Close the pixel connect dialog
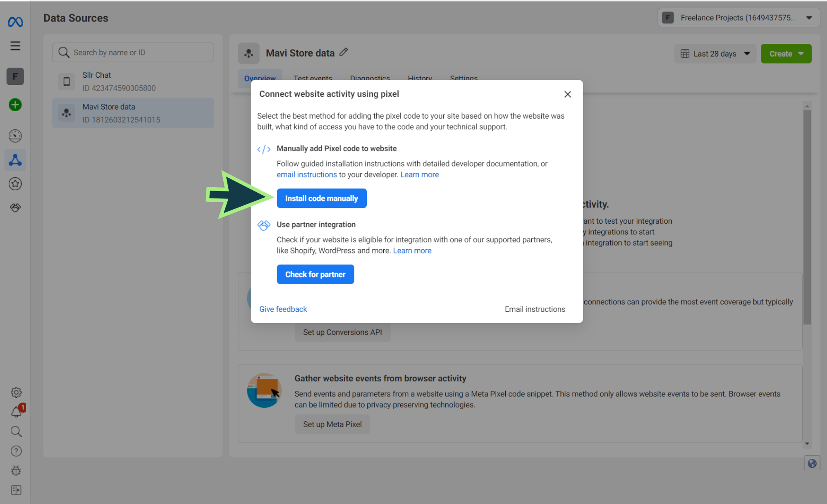The height and width of the screenshot is (504, 827). [x=567, y=94]
